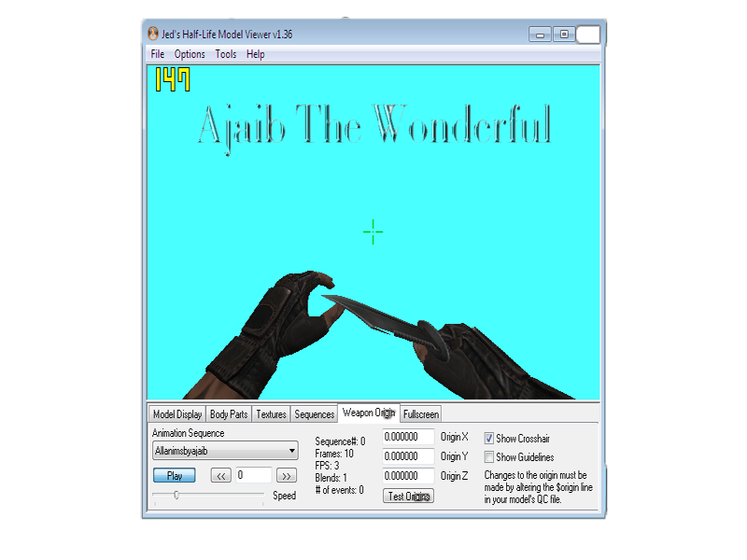The height and width of the screenshot is (560, 747).
Task: Click the previous frame << button
Action: tap(221, 475)
